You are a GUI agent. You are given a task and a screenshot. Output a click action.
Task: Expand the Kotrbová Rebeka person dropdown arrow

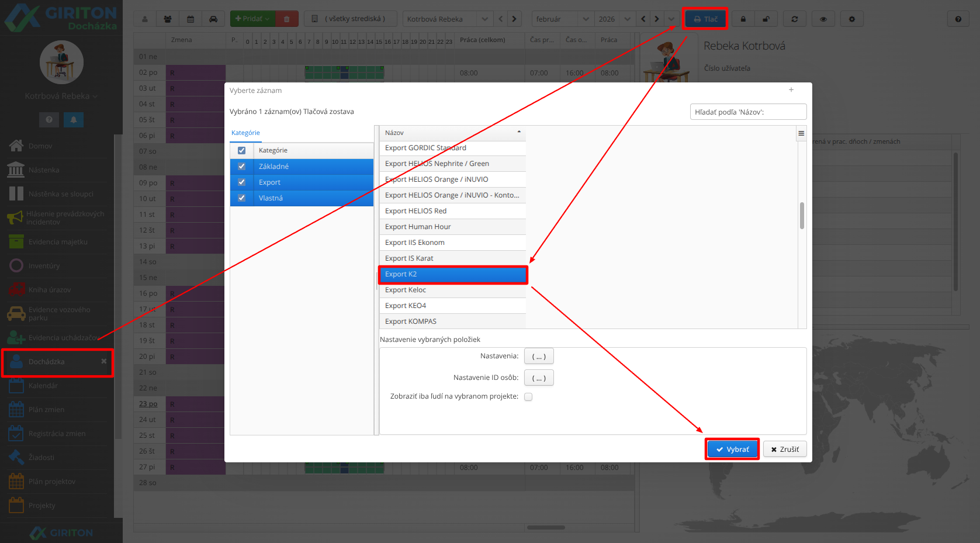[x=484, y=19]
